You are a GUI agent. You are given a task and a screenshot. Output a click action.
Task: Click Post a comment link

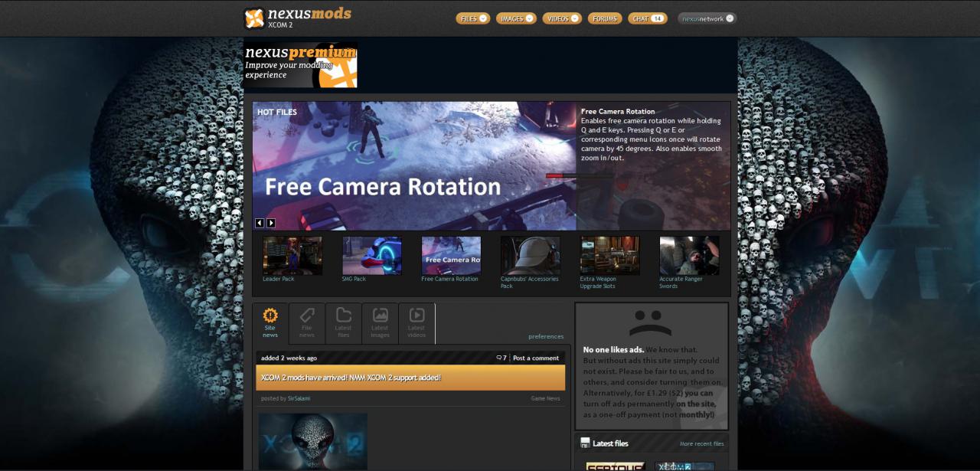(x=536, y=358)
